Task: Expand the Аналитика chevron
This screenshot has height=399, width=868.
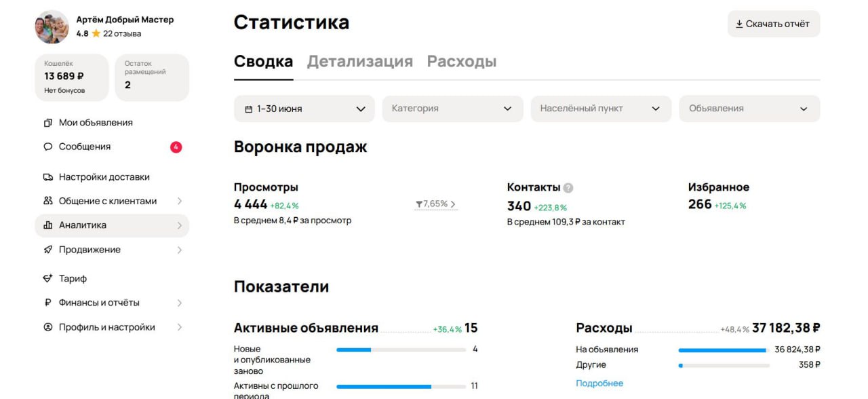Action: tap(180, 225)
